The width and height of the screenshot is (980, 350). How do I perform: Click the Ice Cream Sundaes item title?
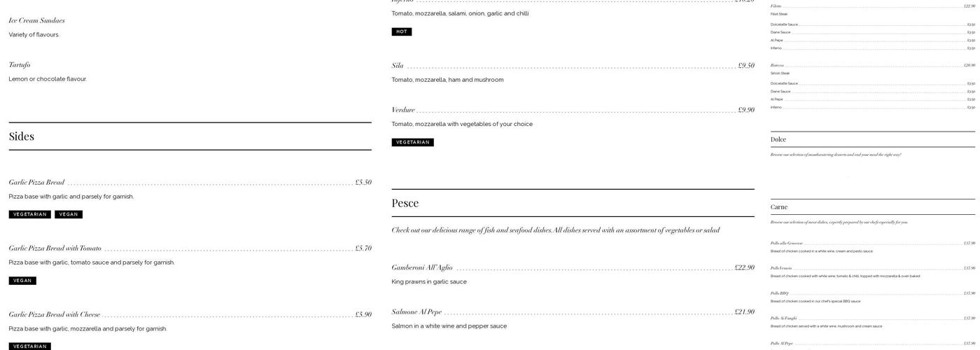click(36, 20)
